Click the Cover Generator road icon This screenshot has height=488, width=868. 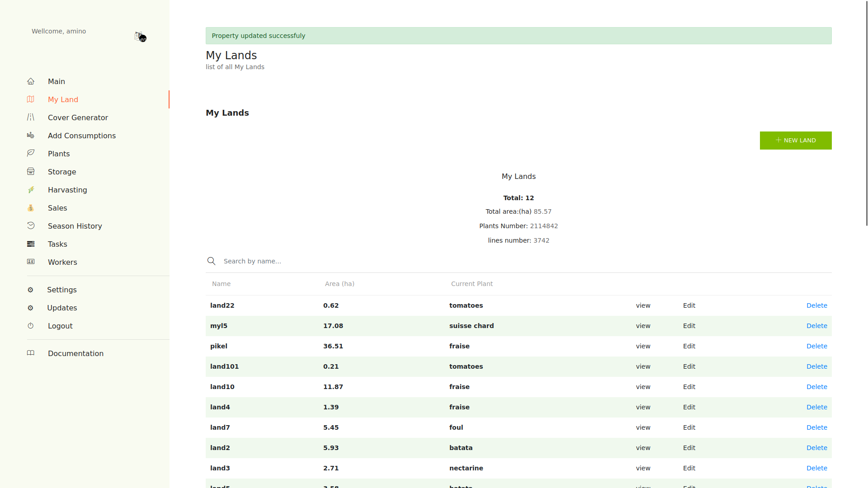pos(31,117)
